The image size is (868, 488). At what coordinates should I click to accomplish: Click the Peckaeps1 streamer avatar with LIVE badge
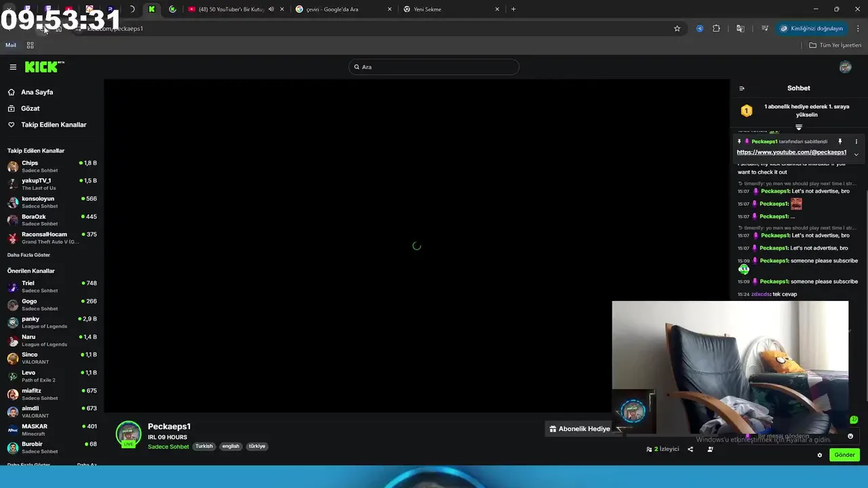click(128, 434)
